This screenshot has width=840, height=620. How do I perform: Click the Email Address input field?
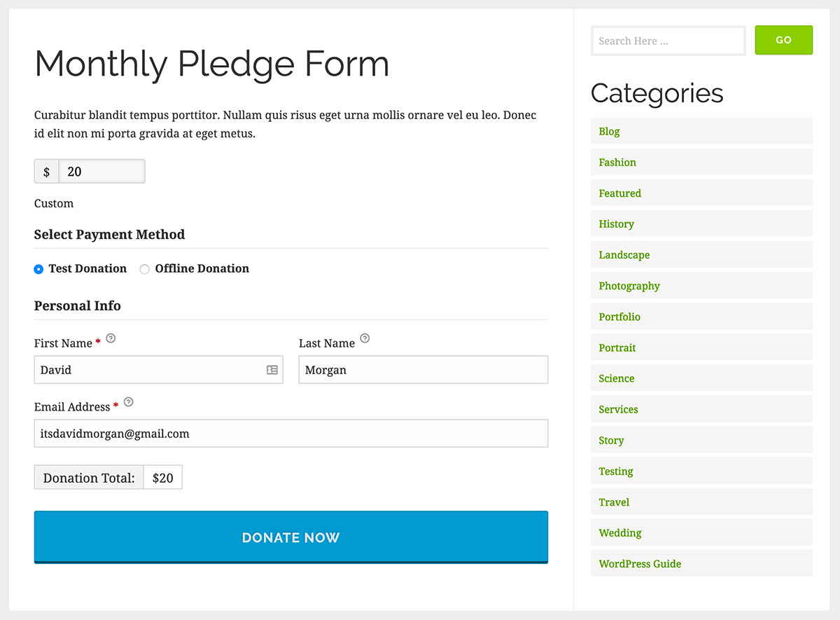click(291, 434)
